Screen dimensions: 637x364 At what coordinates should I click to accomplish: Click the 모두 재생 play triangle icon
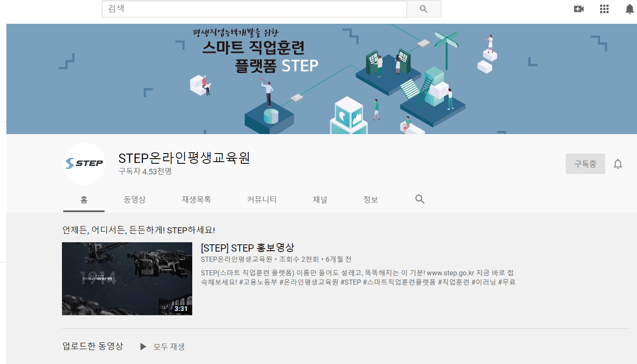[143, 347]
